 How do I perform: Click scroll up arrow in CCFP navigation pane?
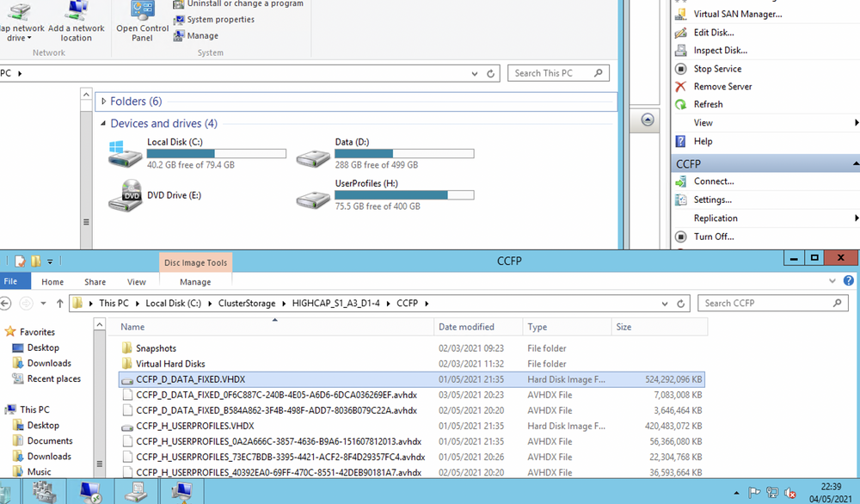click(99, 324)
